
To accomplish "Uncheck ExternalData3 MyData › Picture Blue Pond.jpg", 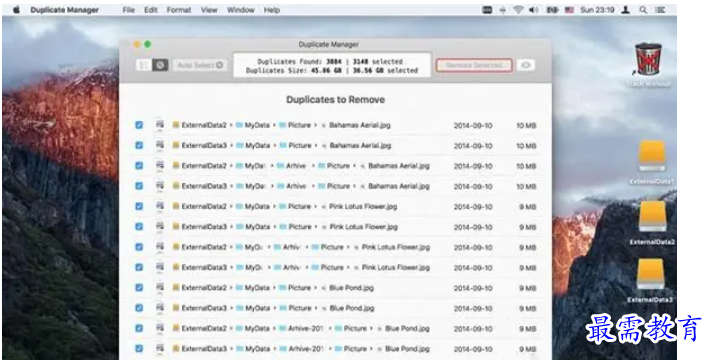I will click(139, 308).
